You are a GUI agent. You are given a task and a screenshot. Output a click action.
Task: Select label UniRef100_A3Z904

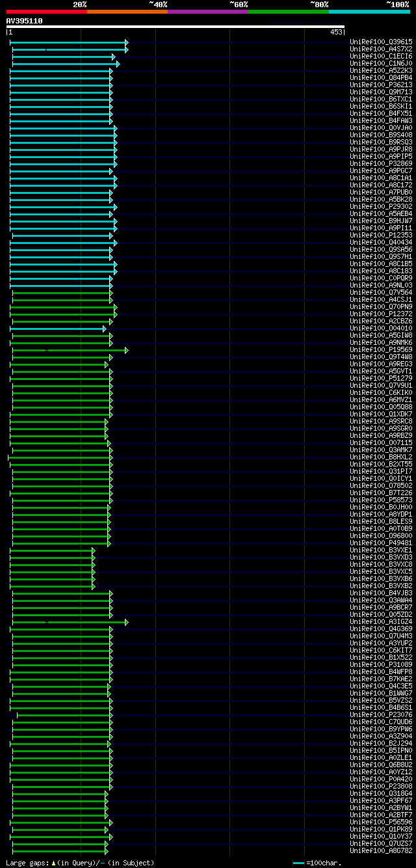(381, 736)
